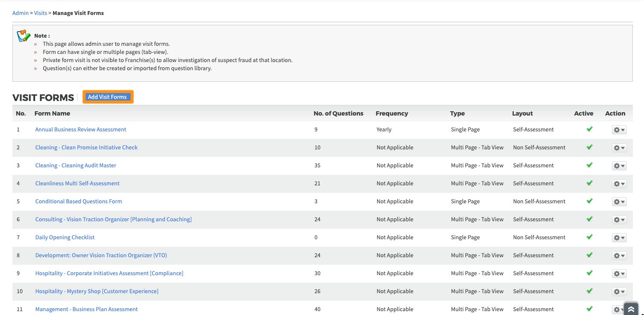Click the Type column header
644x315 pixels.
457,113
